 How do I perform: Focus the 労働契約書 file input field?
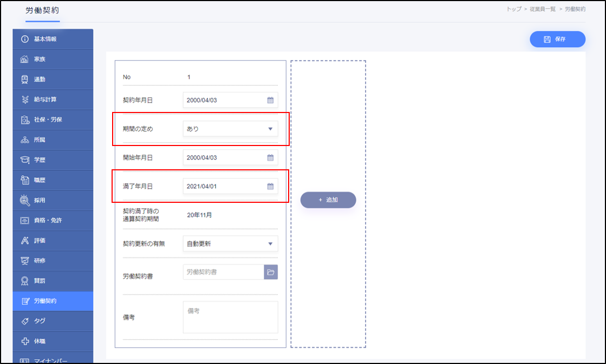223,272
